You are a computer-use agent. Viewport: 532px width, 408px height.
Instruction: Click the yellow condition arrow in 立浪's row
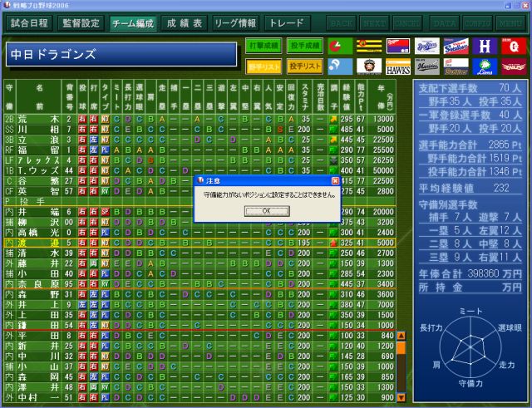[333, 140]
